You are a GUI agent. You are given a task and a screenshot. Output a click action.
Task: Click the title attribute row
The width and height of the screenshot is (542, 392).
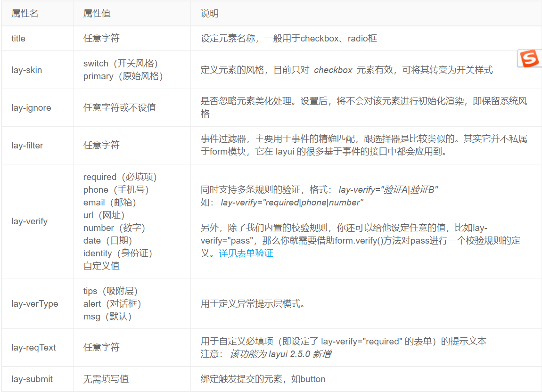[18, 38]
